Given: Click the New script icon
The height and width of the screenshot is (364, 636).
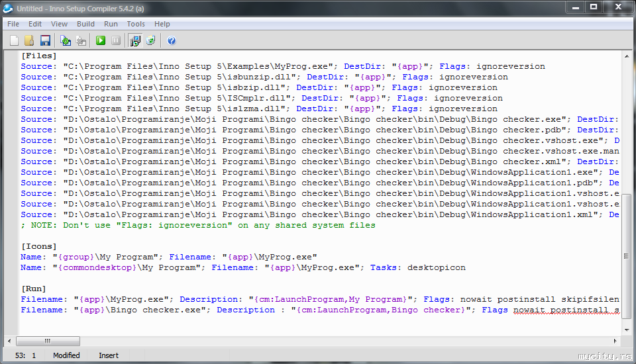Looking at the screenshot, I should (14, 41).
